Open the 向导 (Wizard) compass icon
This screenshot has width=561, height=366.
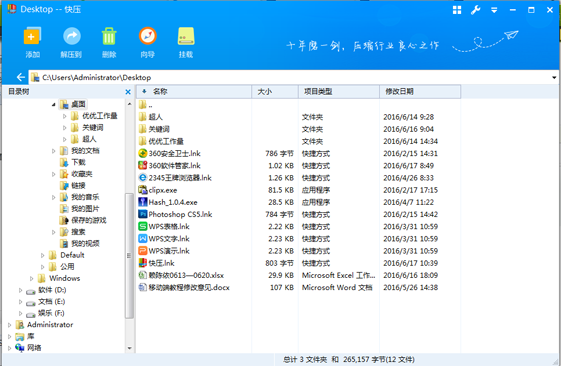coord(147,36)
